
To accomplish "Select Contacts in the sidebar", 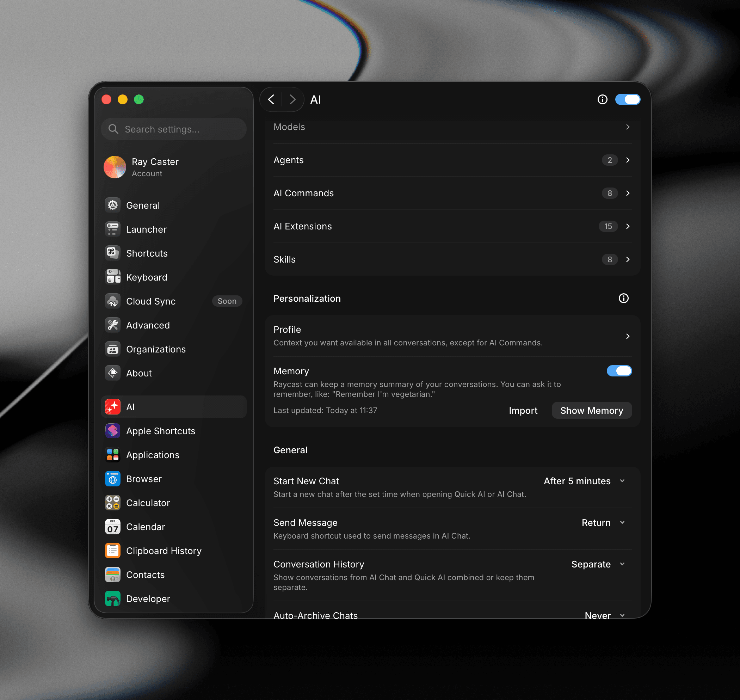I will (x=173, y=575).
